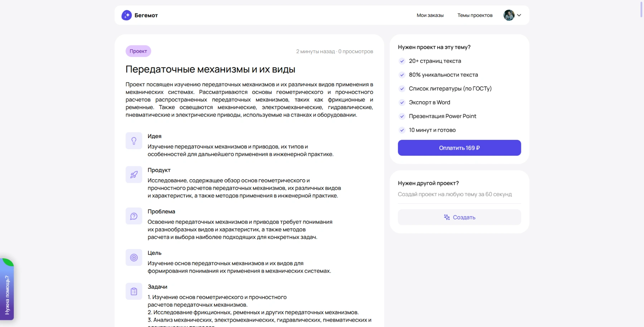This screenshot has height=327, width=644.
Task: Click the Бегемот hippo logo icon
Action: pos(127,15)
